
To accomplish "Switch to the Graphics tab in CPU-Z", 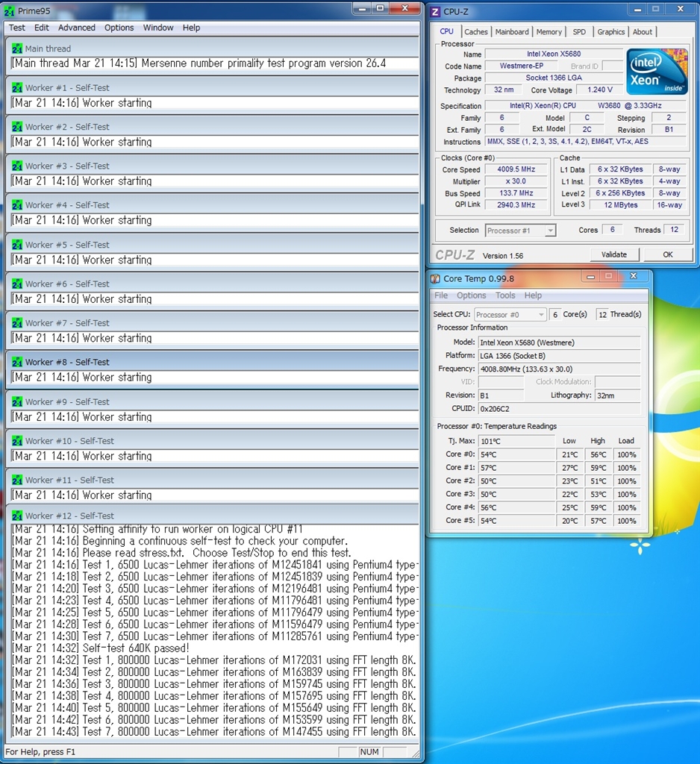I will (x=610, y=31).
